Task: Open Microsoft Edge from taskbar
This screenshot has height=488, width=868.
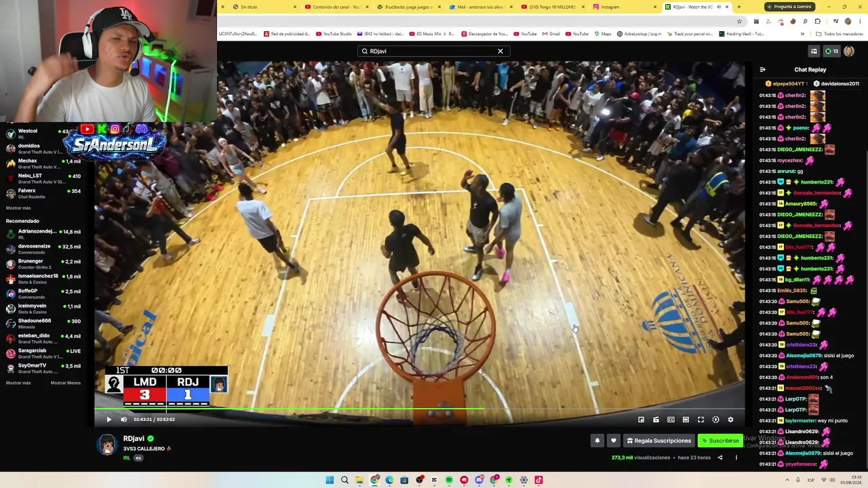Action: [x=389, y=480]
